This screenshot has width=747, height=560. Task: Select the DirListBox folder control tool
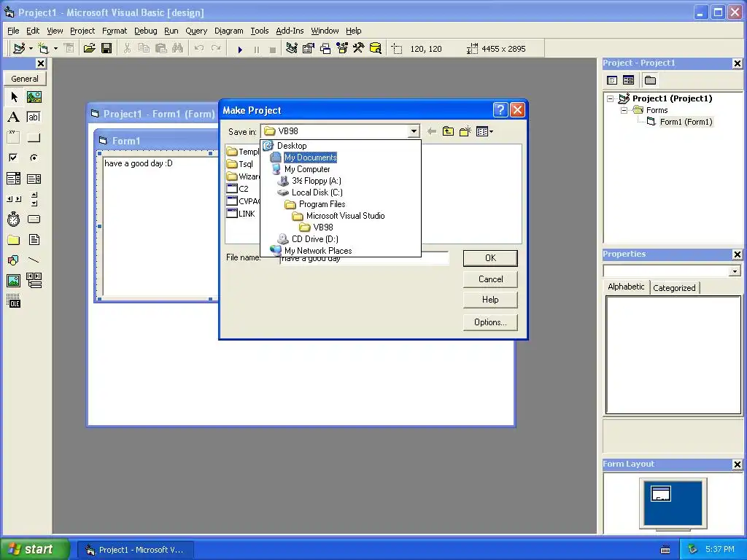point(14,239)
